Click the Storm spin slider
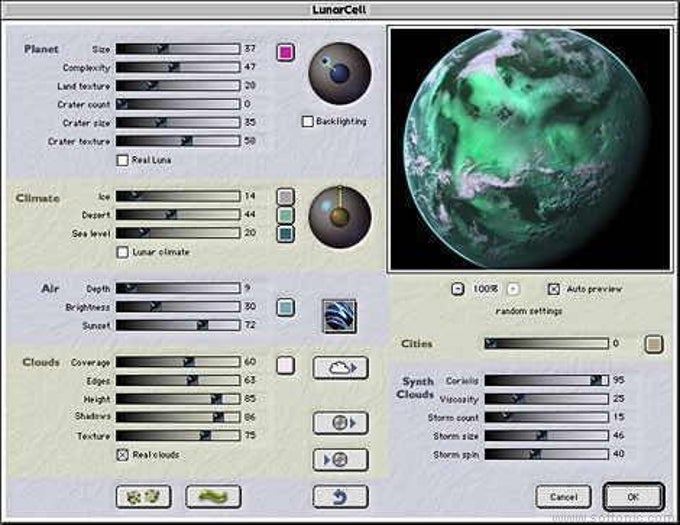This screenshot has width=680, height=525. coord(546,454)
